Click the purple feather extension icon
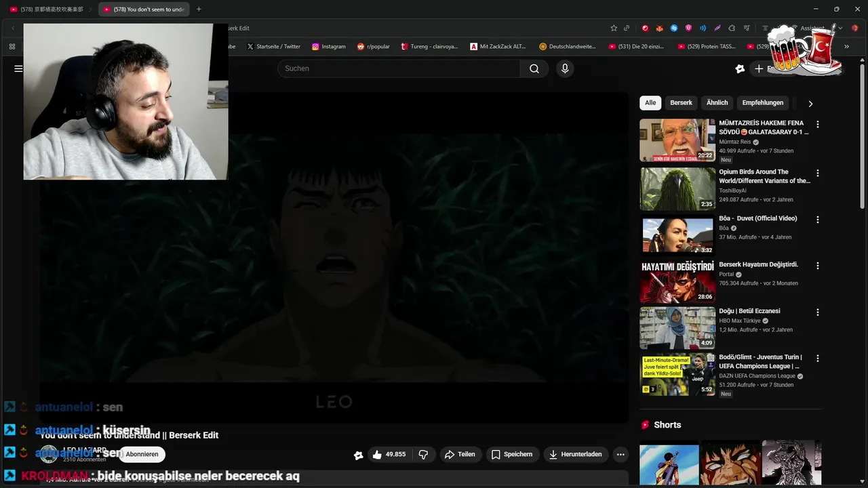 coord(717,28)
